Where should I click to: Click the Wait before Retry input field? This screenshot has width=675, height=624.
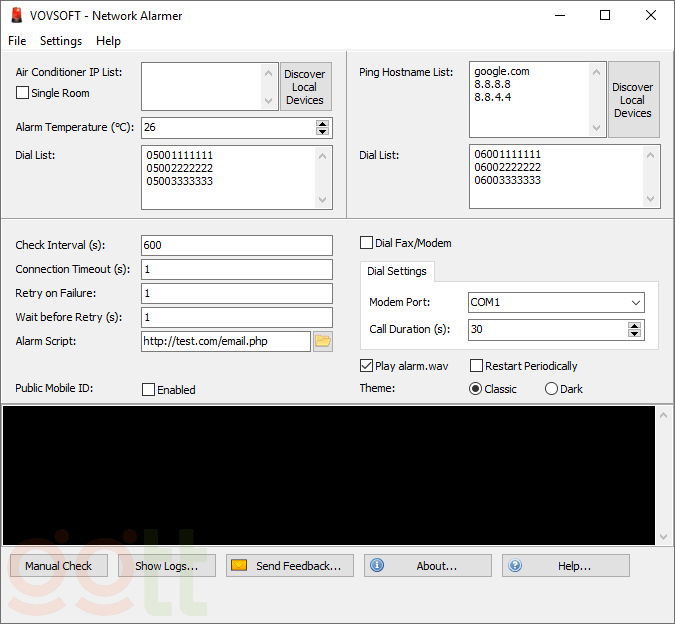click(x=237, y=318)
